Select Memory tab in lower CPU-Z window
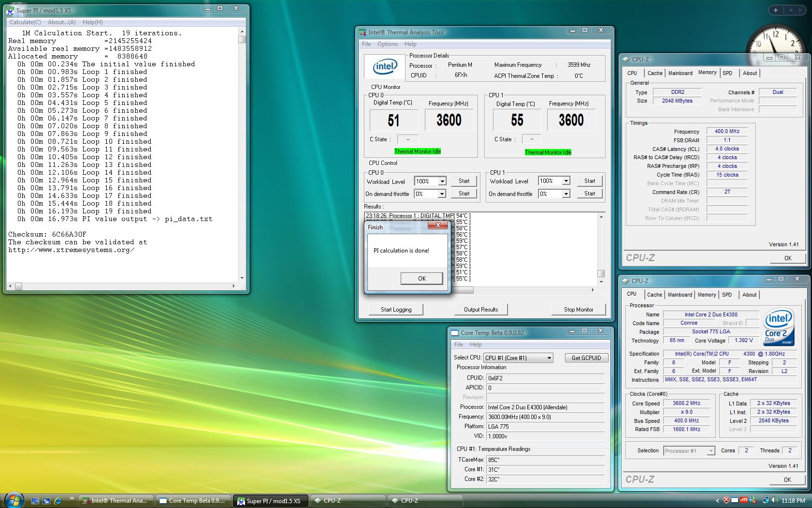Viewport: 812px width, 508px height. pyautogui.click(x=707, y=295)
